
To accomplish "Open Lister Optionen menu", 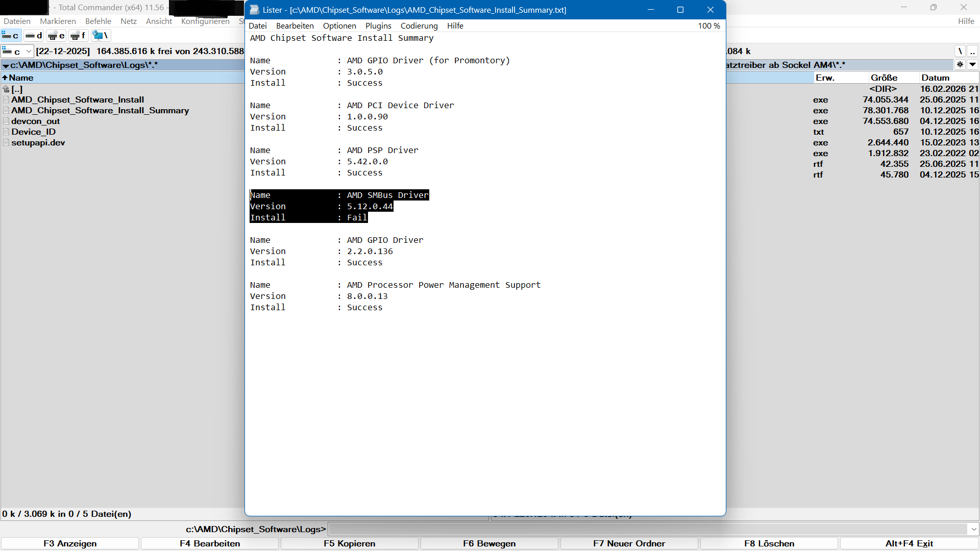I will click(x=339, y=26).
